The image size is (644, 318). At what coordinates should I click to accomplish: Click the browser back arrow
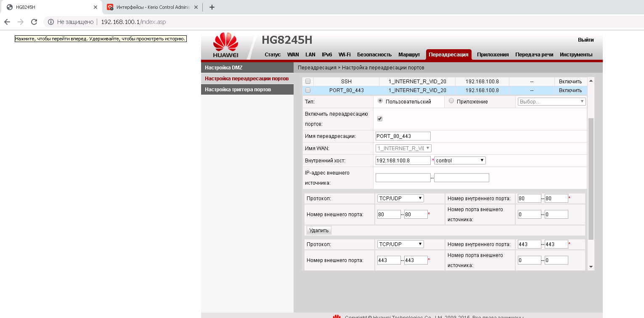7,22
